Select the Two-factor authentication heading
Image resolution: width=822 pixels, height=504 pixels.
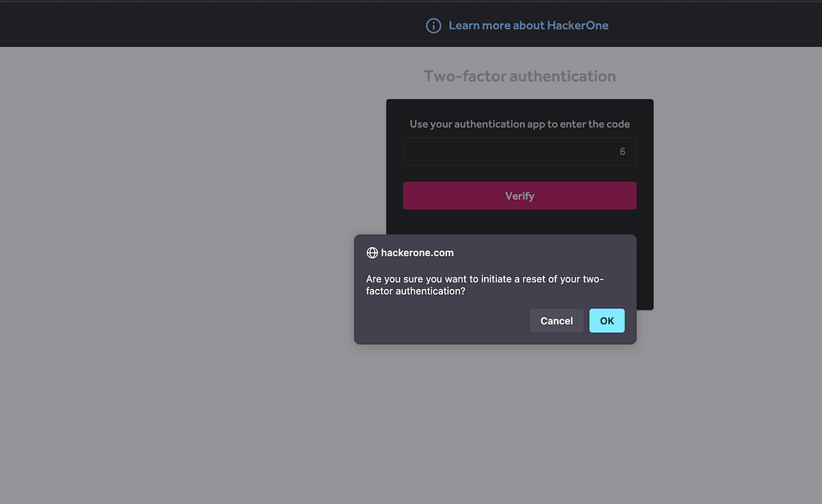point(519,76)
